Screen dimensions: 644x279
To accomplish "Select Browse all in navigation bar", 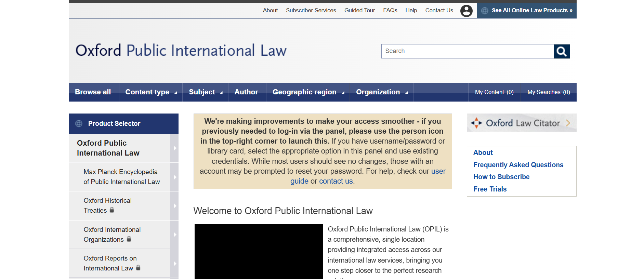I will point(93,92).
